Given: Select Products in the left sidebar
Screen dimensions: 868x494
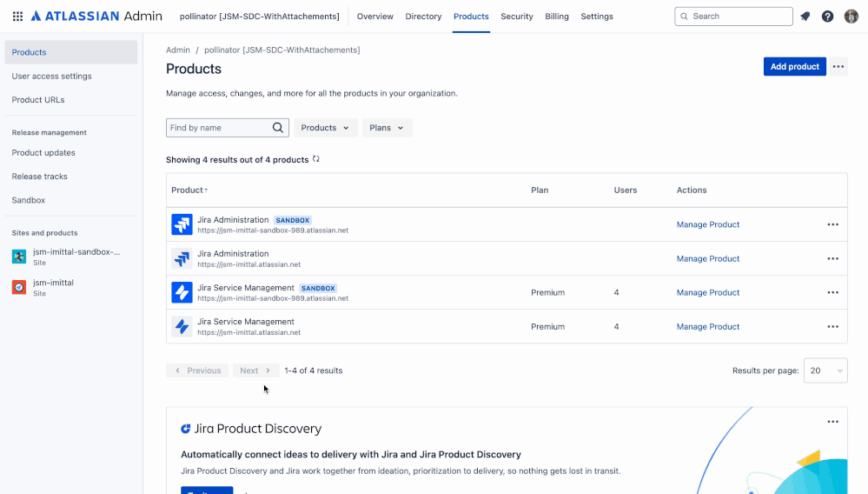Looking at the screenshot, I should point(71,52).
